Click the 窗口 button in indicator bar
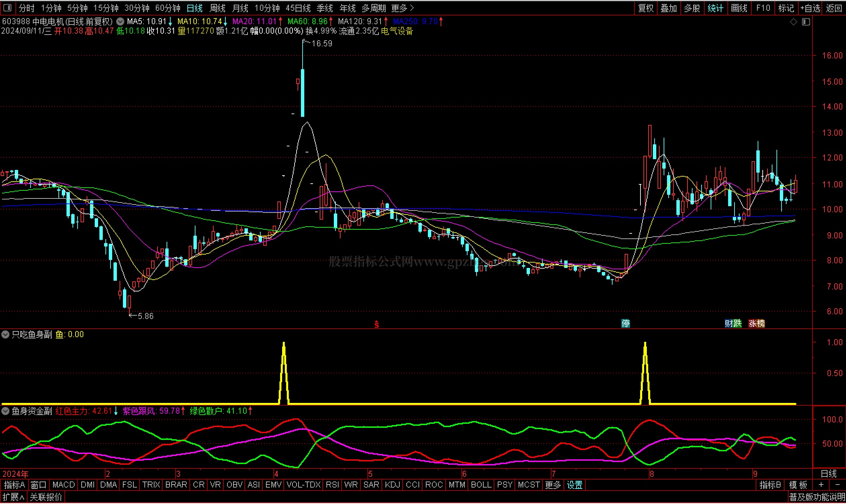Screen dimensions: 846x504 [38, 486]
